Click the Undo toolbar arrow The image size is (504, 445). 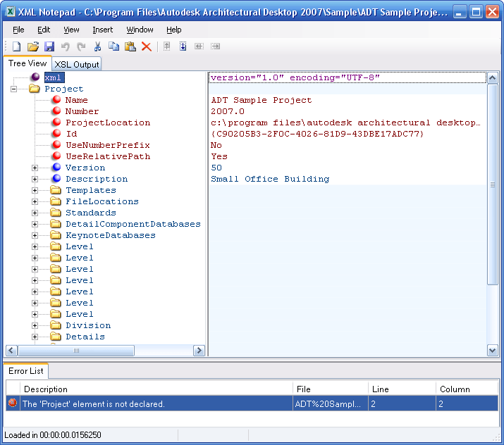[66, 46]
